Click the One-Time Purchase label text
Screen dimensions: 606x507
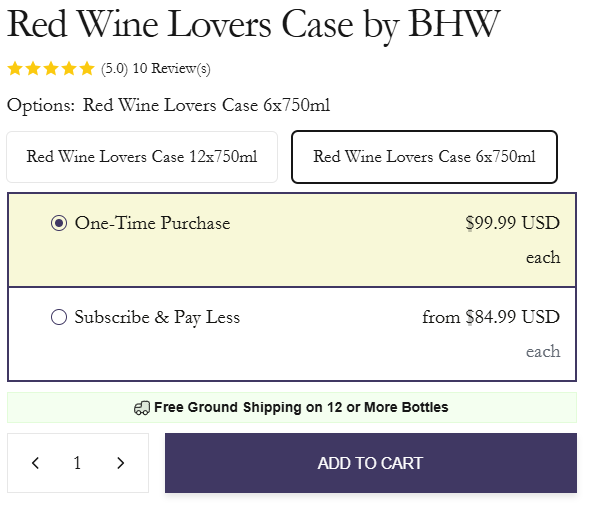coord(152,223)
